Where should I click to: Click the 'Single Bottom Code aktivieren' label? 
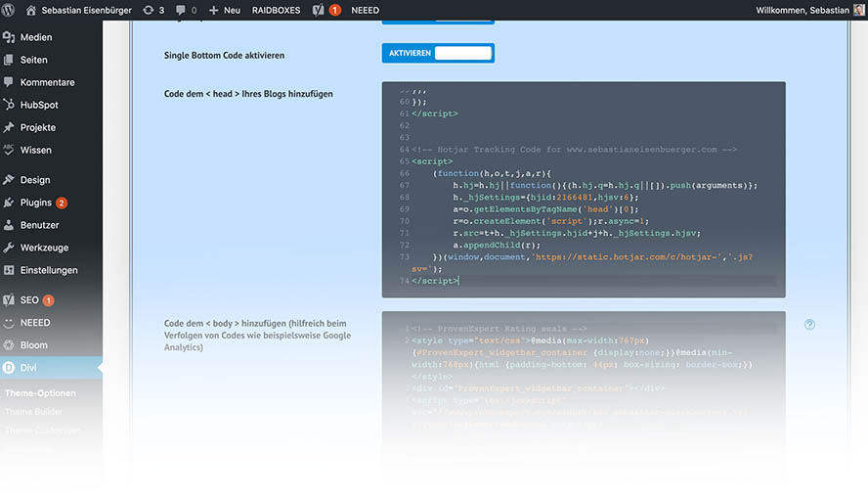224,56
